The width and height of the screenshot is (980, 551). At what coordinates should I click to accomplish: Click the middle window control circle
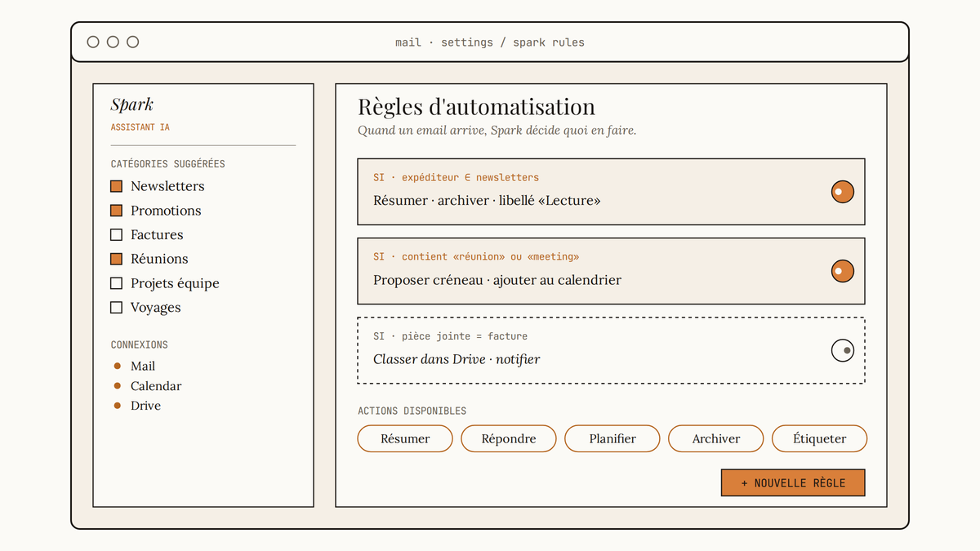coord(113,42)
